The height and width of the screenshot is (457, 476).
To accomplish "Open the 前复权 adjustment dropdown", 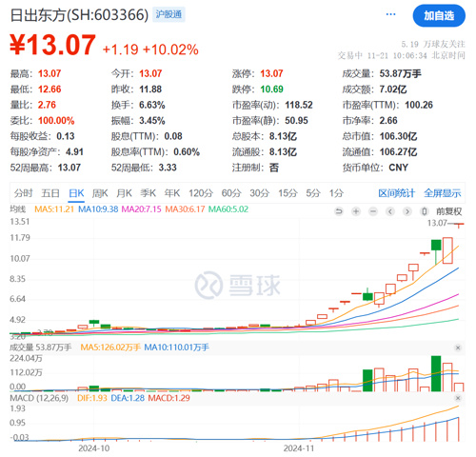I will coord(448,211).
